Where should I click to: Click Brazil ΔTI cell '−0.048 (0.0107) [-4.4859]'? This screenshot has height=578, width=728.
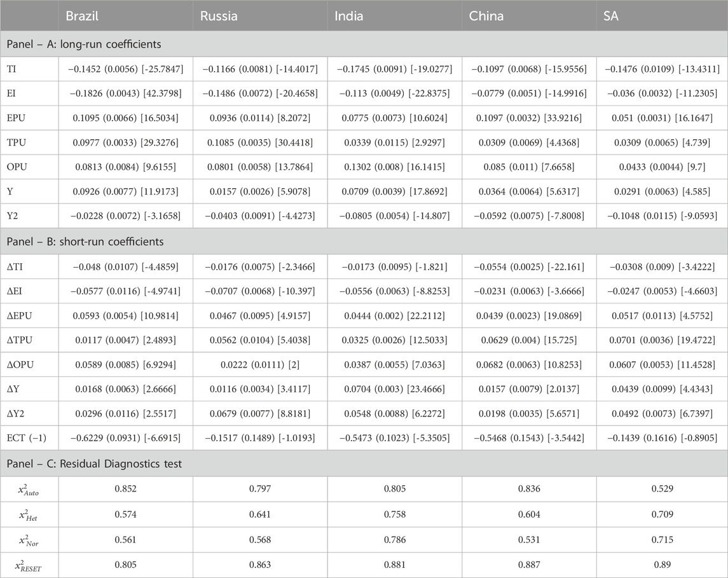(x=125, y=267)
